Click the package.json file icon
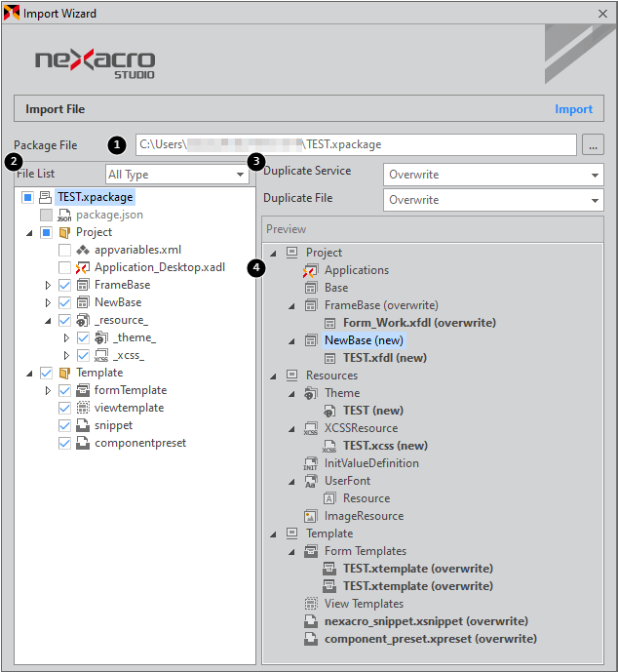The image size is (618, 672). pos(64,215)
